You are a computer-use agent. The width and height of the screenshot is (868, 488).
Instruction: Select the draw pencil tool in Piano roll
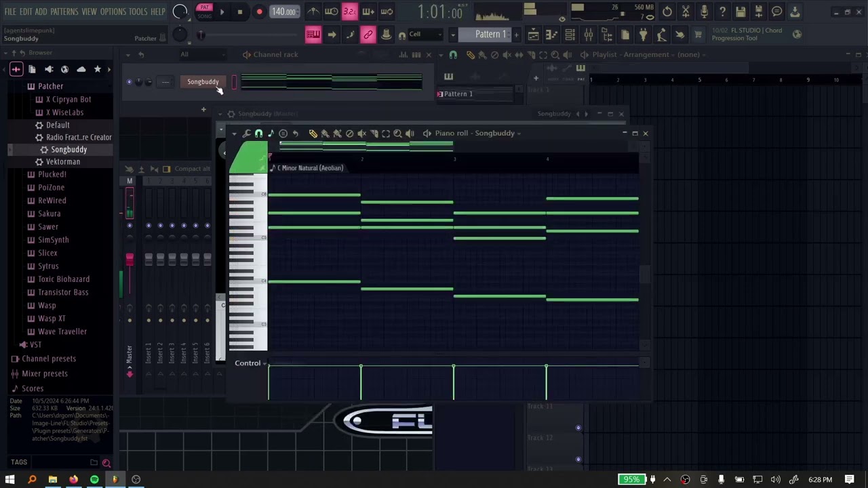tap(313, 134)
